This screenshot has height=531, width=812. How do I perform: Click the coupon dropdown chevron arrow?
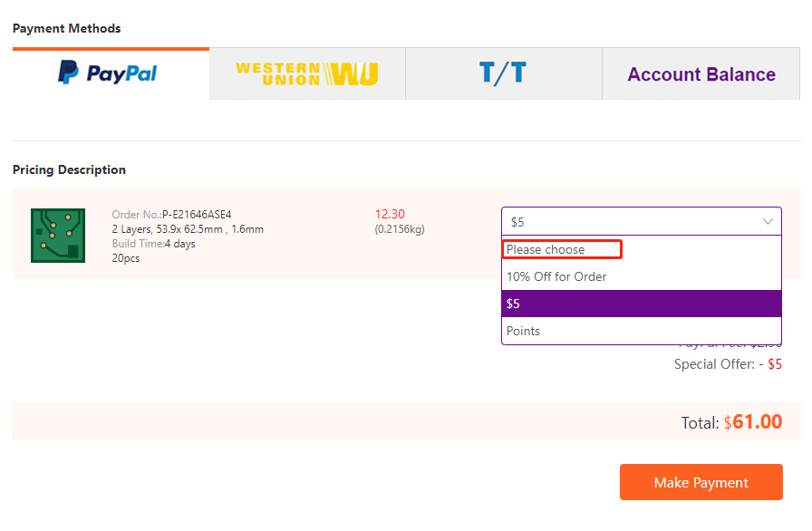(768, 222)
